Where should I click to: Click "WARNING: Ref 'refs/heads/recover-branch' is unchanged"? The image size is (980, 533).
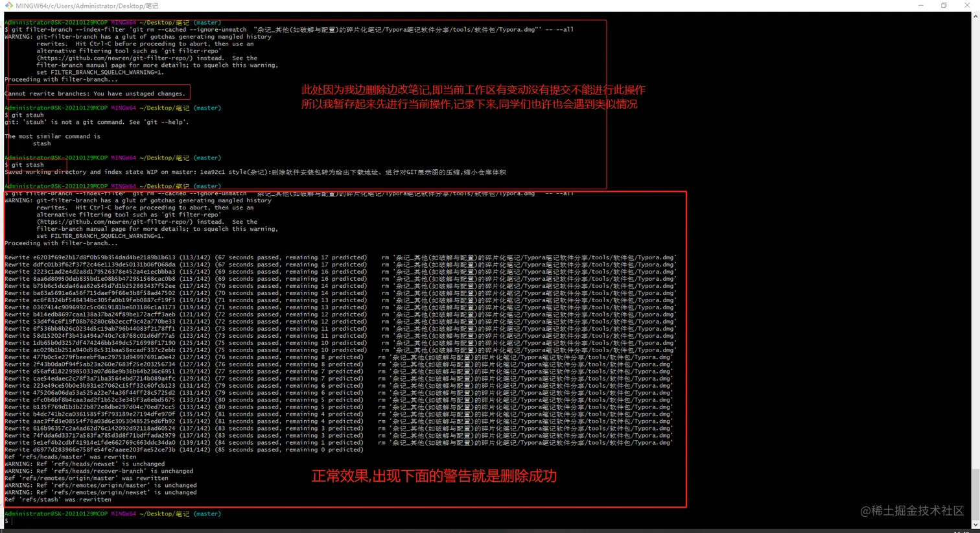99,471
